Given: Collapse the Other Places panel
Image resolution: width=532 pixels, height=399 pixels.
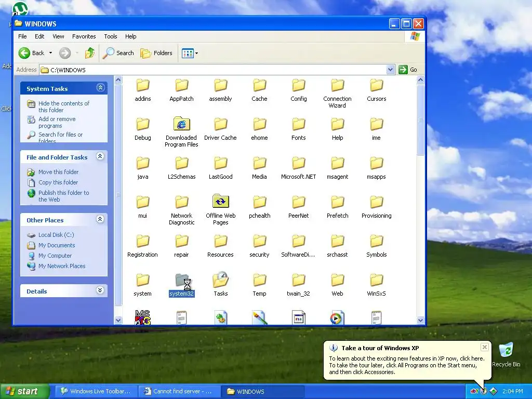Looking at the screenshot, I should click(100, 219).
